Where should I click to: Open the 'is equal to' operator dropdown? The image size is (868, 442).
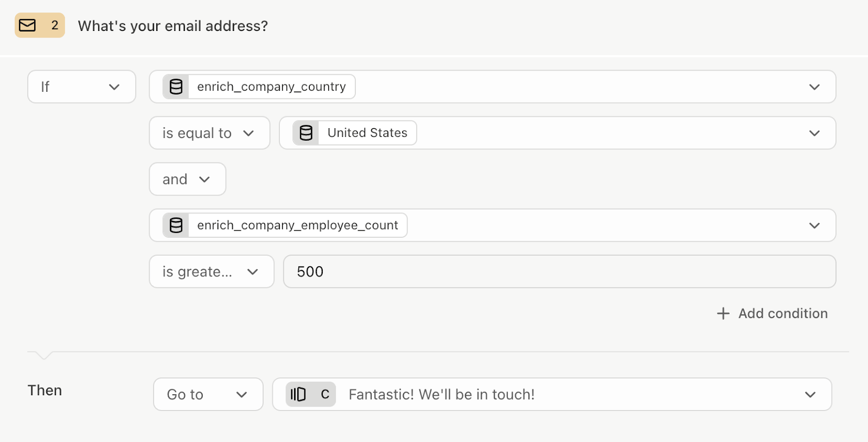click(x=209, y=133)
